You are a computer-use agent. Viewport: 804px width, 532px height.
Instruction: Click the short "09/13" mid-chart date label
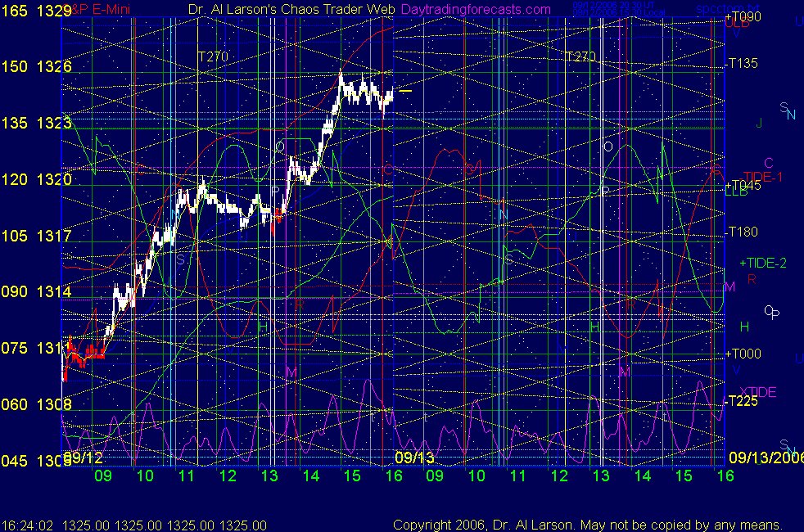pyautogui.click(x=414, y=458)
